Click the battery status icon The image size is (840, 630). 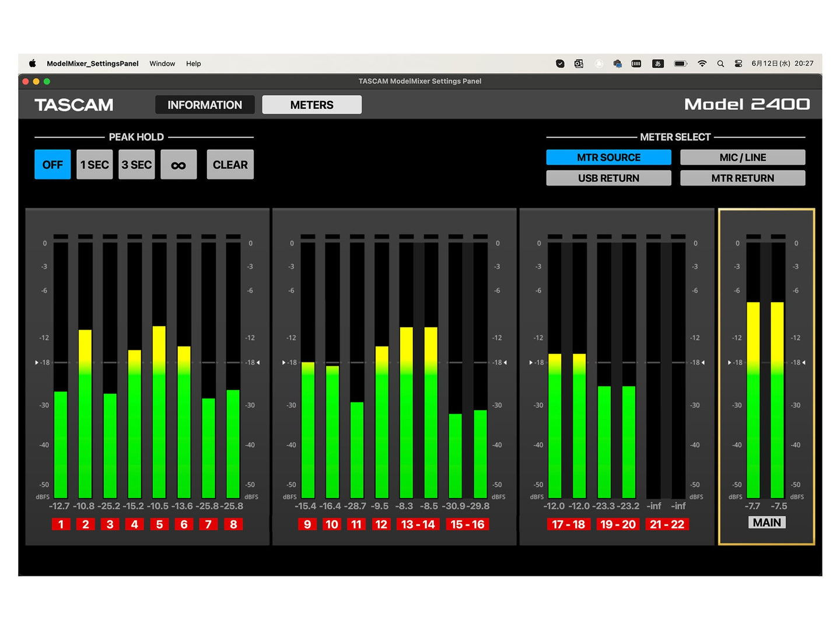click(x=680, y=64)
